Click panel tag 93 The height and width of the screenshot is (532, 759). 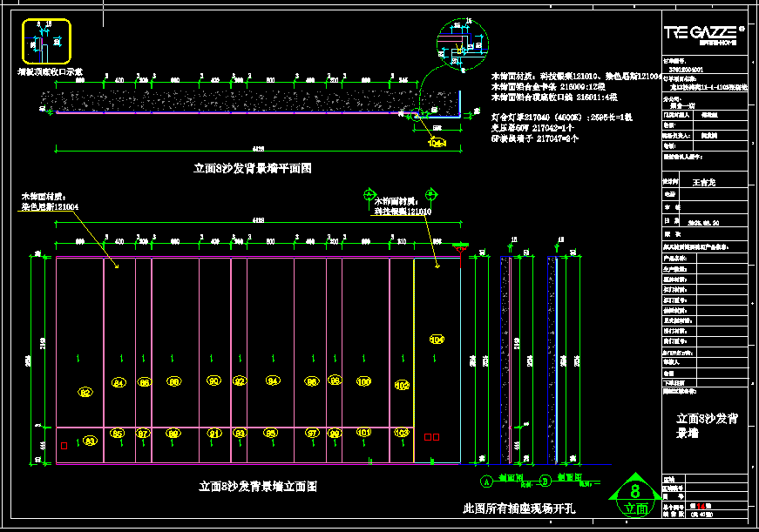tap(240, 433)
